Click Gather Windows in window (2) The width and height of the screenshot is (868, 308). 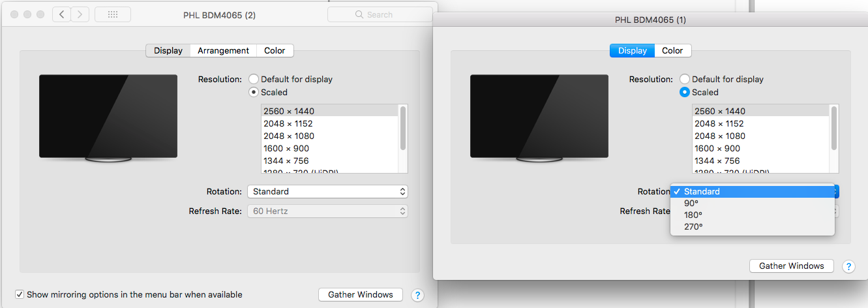coord(361,294)
